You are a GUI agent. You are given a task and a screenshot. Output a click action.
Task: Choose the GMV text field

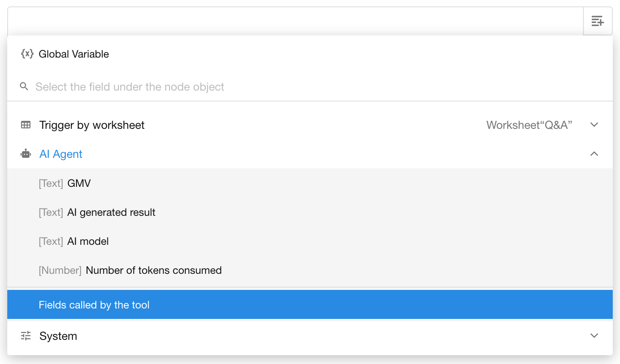pyautogui.click(x=79, y=183)
